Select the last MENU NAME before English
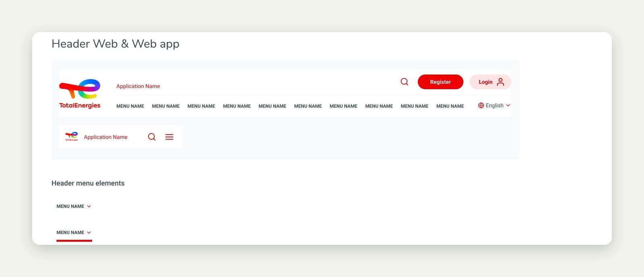This screenshot has width=644, height=277. [x=450, y=106]
